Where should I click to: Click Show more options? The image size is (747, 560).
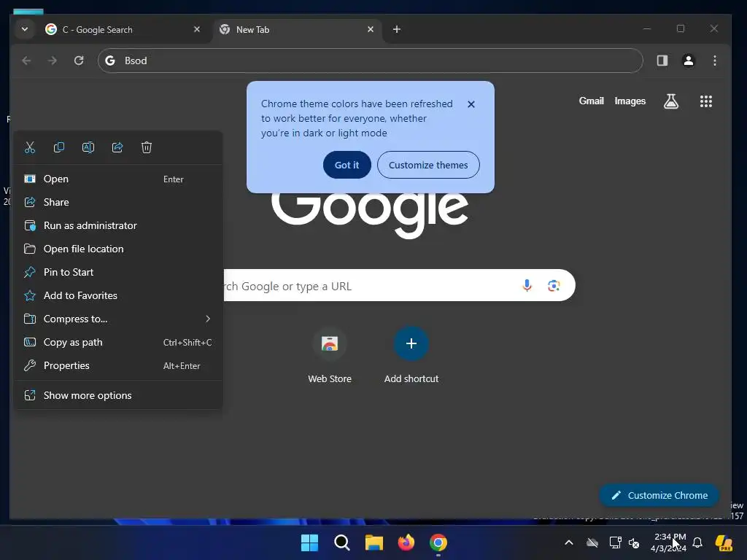pyautogui.click(x=119, y=396)
